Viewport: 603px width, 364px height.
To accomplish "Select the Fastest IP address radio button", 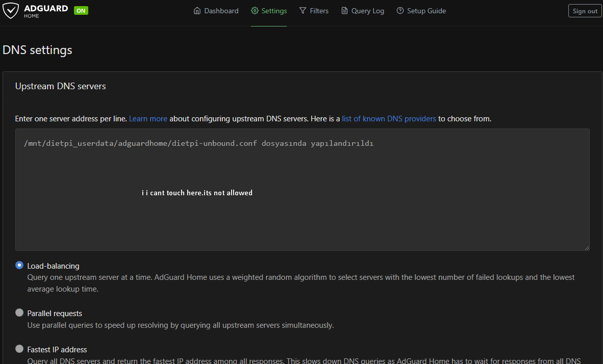I will click(x=19, y=349).
